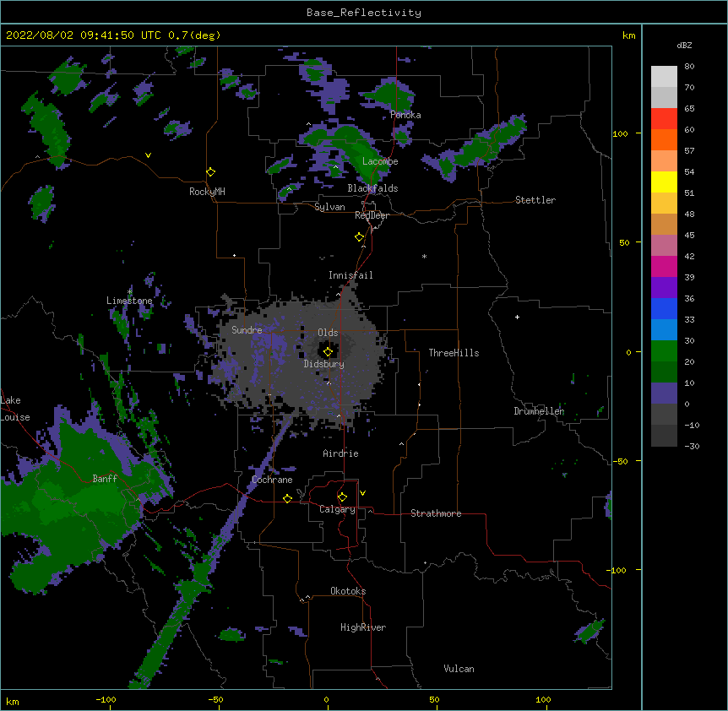Click the Calgary city label
The width and height of the screenshot is (728, 711).
[x=337, y=509]
